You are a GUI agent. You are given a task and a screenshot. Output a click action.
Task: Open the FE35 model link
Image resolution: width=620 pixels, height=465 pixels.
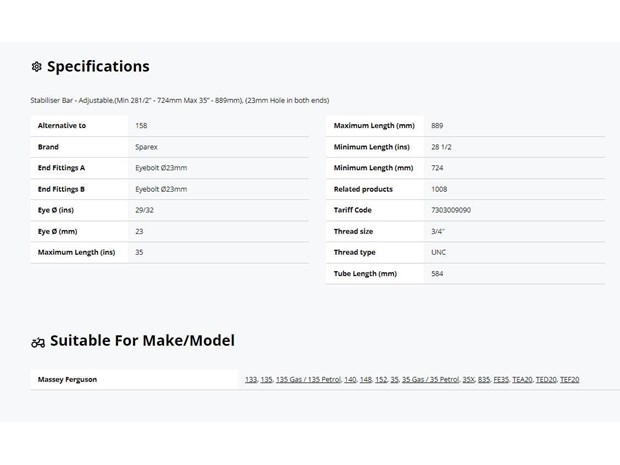[501, 379]
